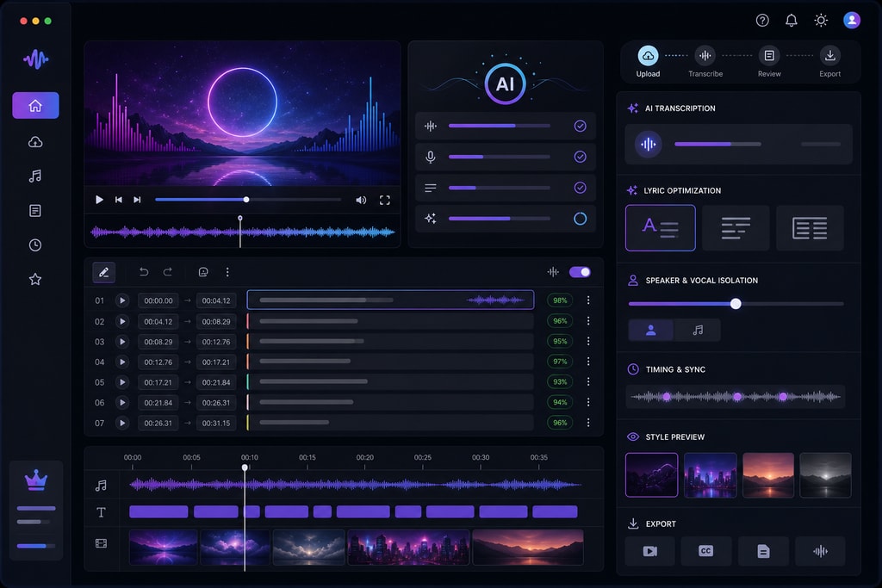This screenshot has width=882, height=588.
Task: Open favorites star in the sidebar
Action: tap(35, 280)
